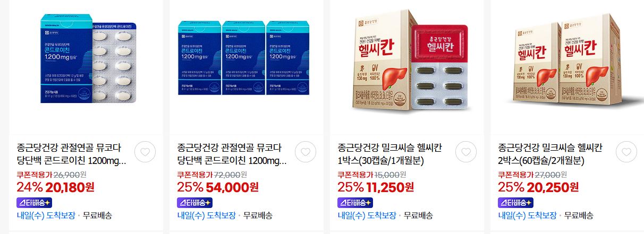Select the 24% 20,180원 discounted price

(55, 187)
